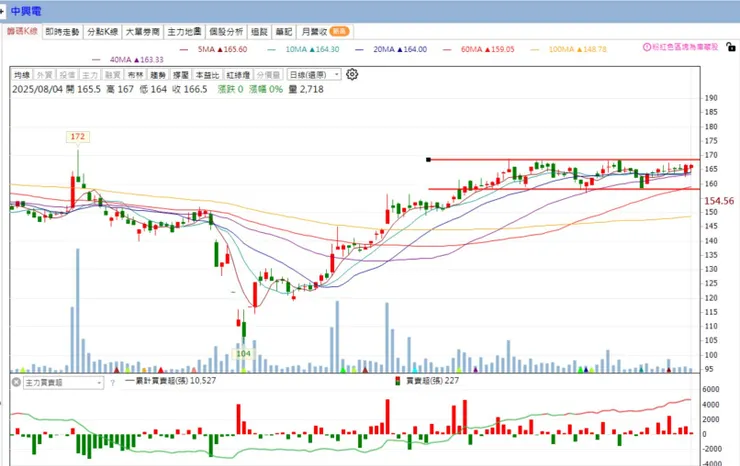Click the 190 price axis label
The height and width of the screenshot is (466, 740).
[711, 98]
